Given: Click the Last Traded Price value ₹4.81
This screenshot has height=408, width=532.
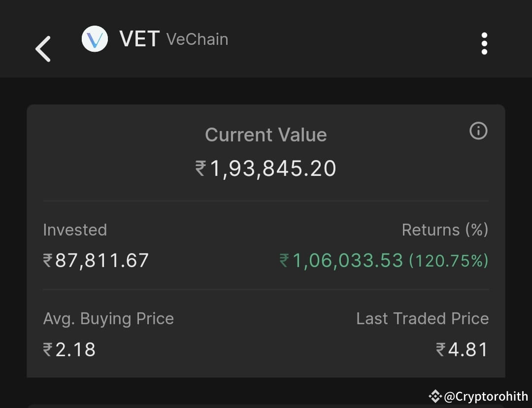Looking at the screenshot, I should [x=464, y=349].
